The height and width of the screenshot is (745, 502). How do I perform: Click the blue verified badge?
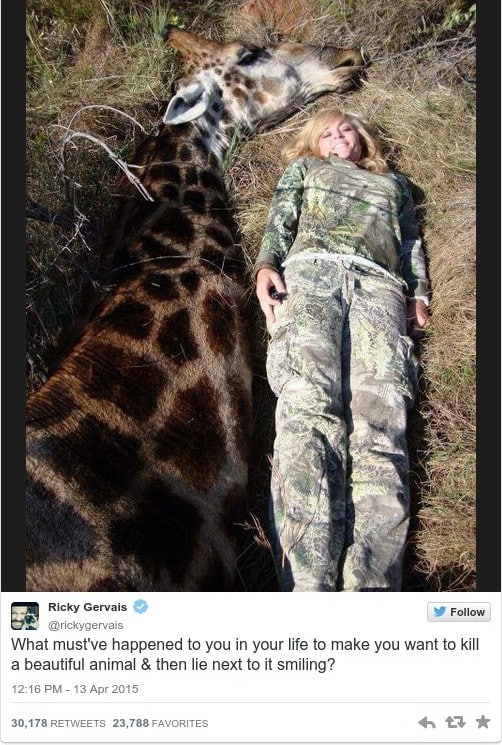click(x=140, y=607)
